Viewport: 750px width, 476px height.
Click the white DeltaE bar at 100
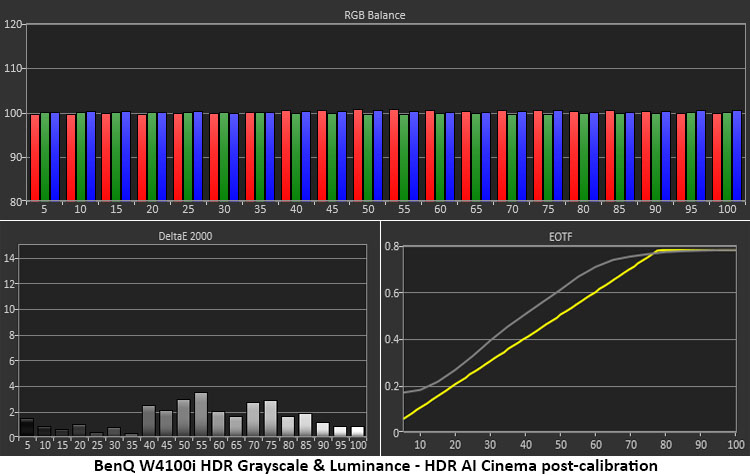(357, 431)
